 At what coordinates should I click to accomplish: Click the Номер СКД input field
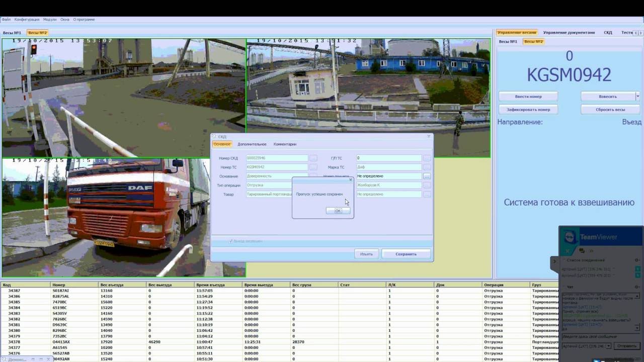[277, 158]
